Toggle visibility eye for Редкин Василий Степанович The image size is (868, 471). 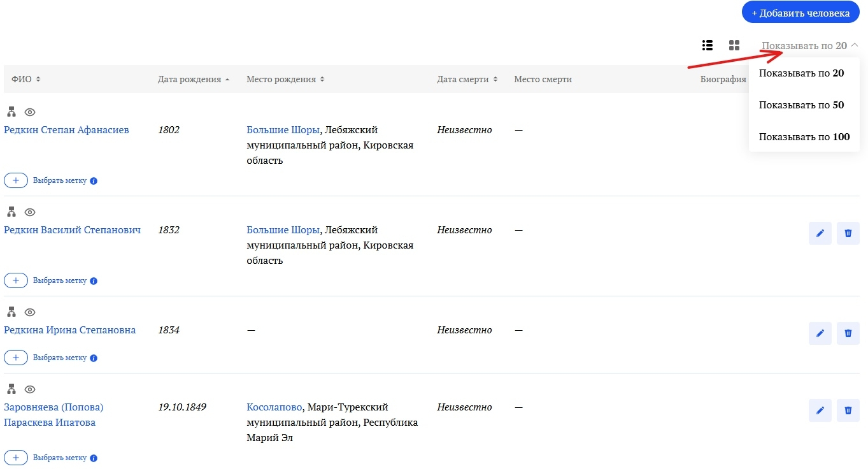click(x=29, y=212)
